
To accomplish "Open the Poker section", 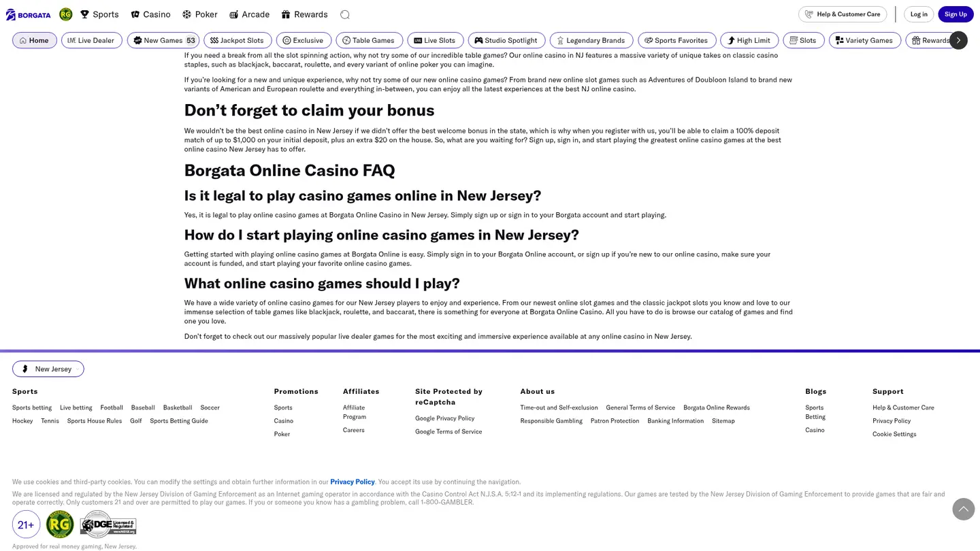I will click(200, 14).
